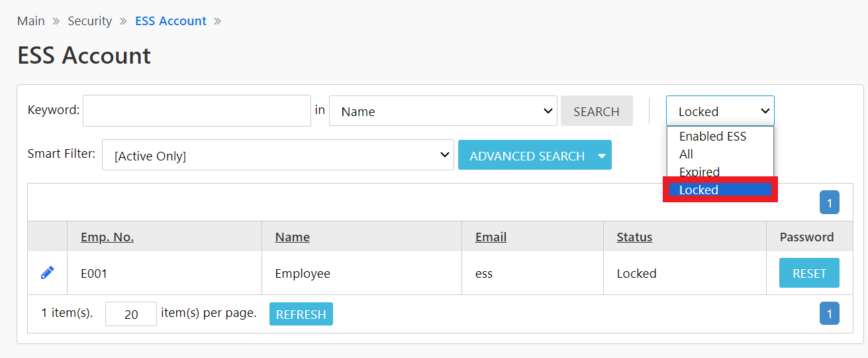Select Locked option in status dropdown list
This screenshot has height=358, width=868.
point(720,190)
